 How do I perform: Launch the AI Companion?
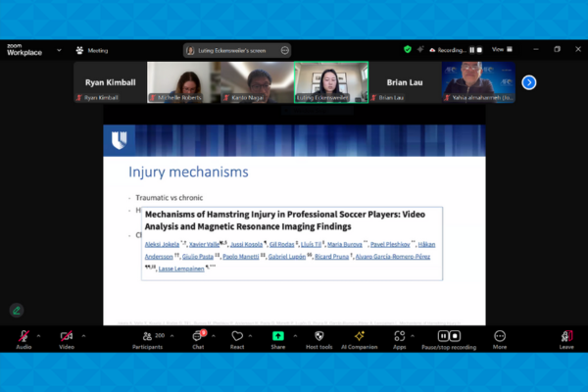click(x=359, y=336)
